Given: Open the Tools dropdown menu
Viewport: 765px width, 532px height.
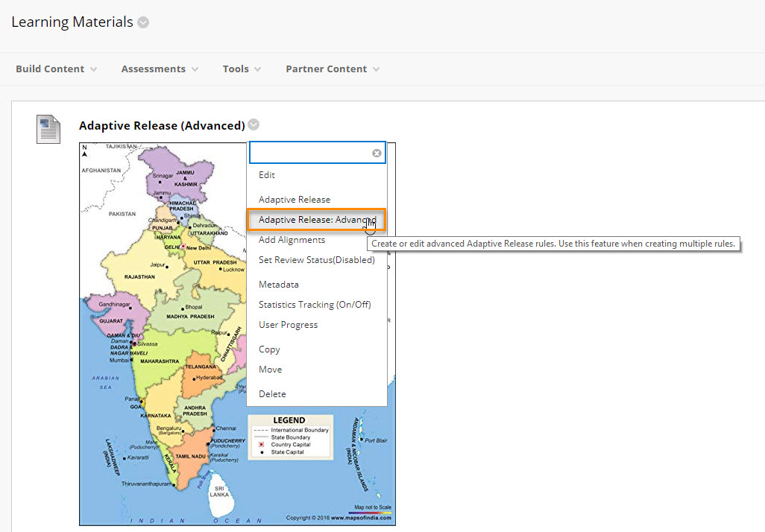Looking at the screenshot, I should [242, 69].
